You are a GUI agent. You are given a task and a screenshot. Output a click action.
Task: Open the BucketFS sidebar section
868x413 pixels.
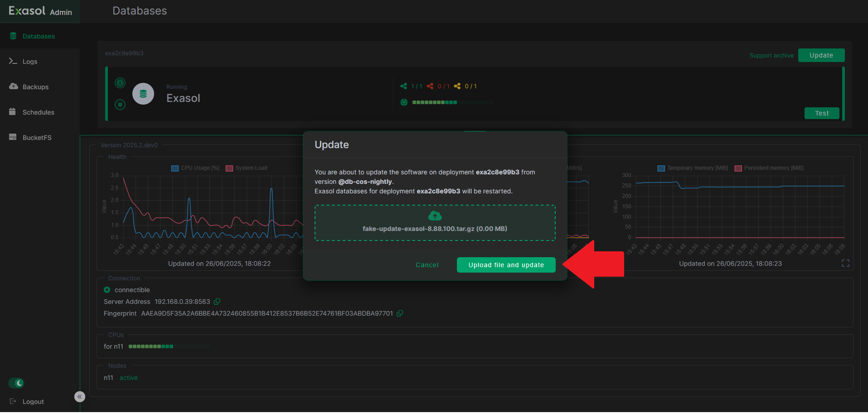click(x=39, y=138)
